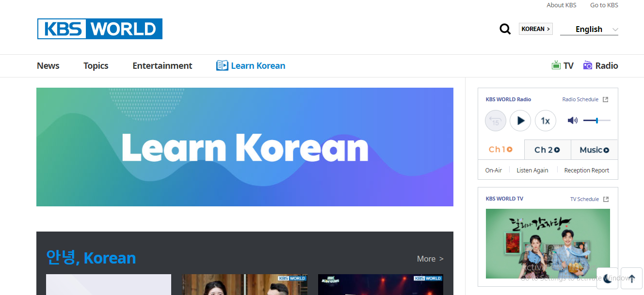Image resolution: width=644 pixels, height=295 pixels.
Task: Open Radio Schedule external link icon
Action: pyautogui.click(x=605, y=99)
